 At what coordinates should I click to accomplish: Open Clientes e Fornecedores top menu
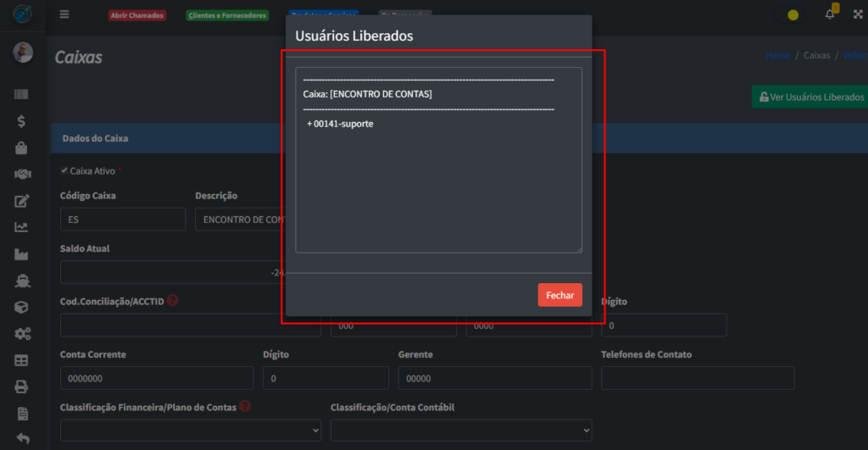pyautogui.click(x=226, y=15)
